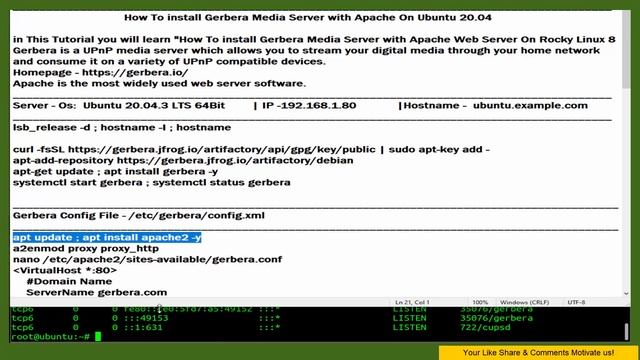640x360 pixels.
Task: Click the 'apt-add-repository https://gerbera.jfrog.io' line
Action: (x=183, y=160)
